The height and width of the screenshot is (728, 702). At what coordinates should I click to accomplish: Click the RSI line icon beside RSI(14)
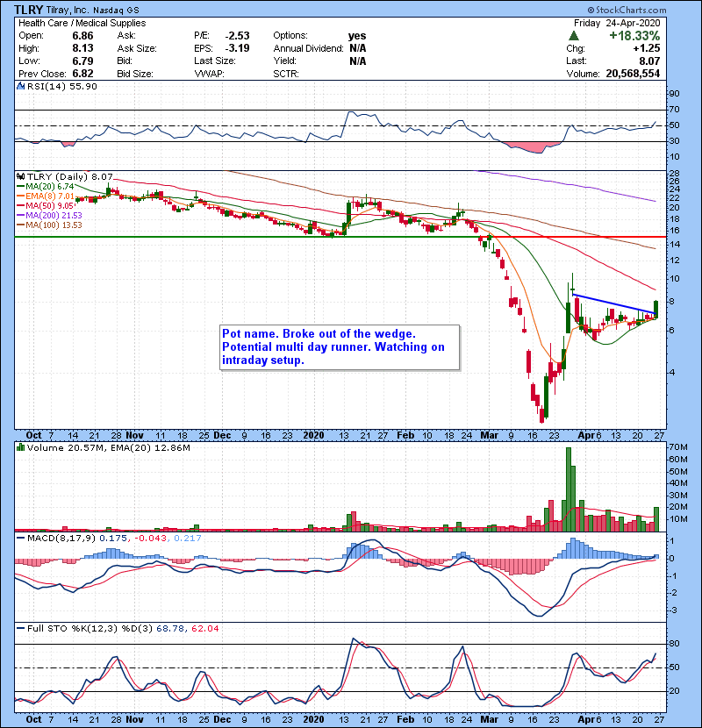click(x=20, y=86)
